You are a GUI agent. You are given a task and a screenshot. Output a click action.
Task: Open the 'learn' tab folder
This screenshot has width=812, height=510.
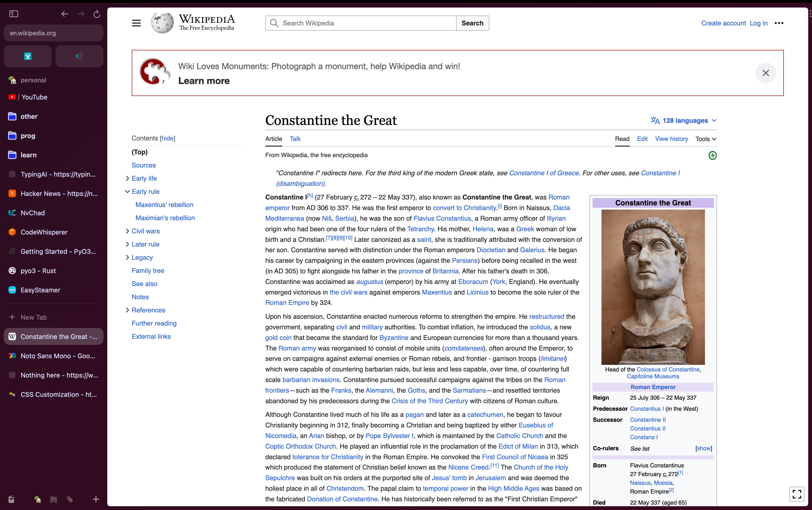point(54,155)
